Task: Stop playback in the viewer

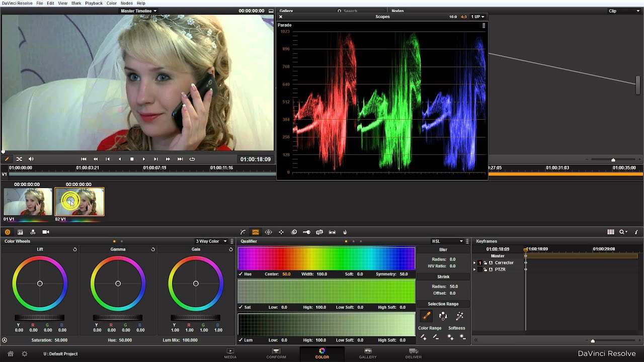Action: 132,159
